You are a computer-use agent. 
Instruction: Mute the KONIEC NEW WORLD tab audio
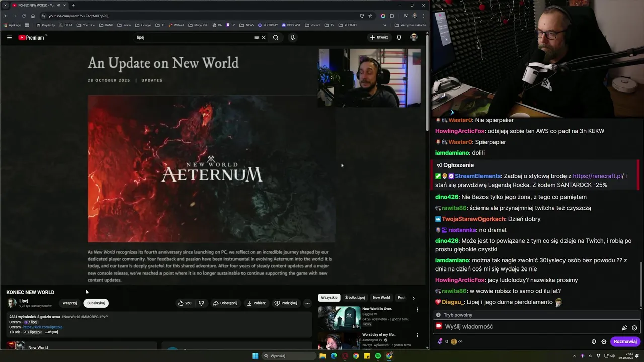[x=58, y=5]
